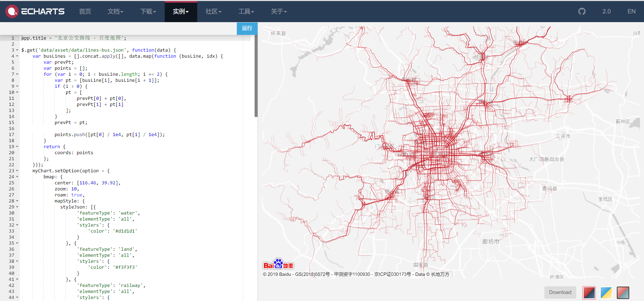
Task: Open the 下载 dropdown menu
Action: (x=148, y=11)
